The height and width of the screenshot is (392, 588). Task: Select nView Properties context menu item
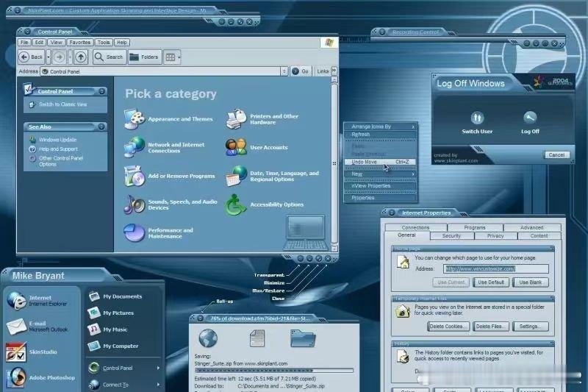[x=380, y=185]
